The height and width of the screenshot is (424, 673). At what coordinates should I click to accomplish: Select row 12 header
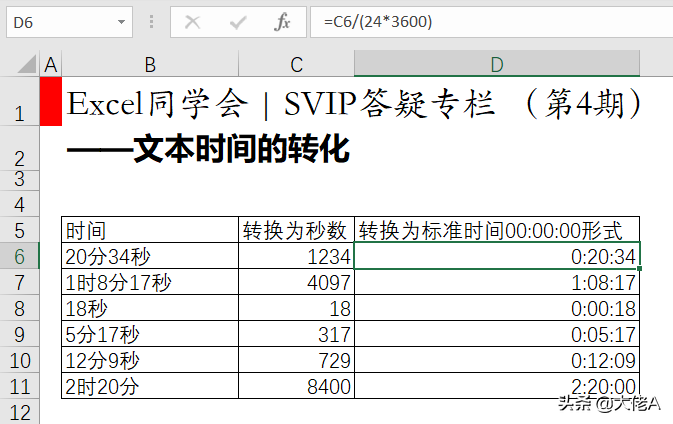point(19,412)
